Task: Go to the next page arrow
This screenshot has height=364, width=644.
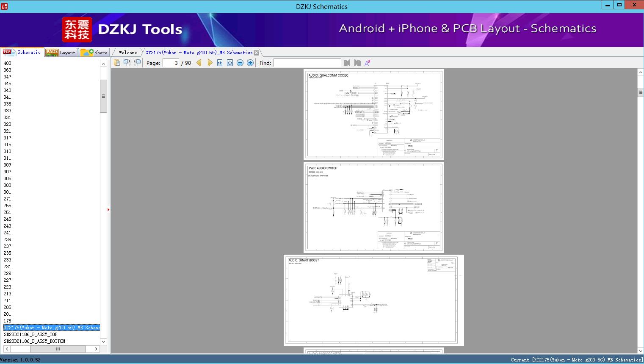Action: [x=210, y=63]
